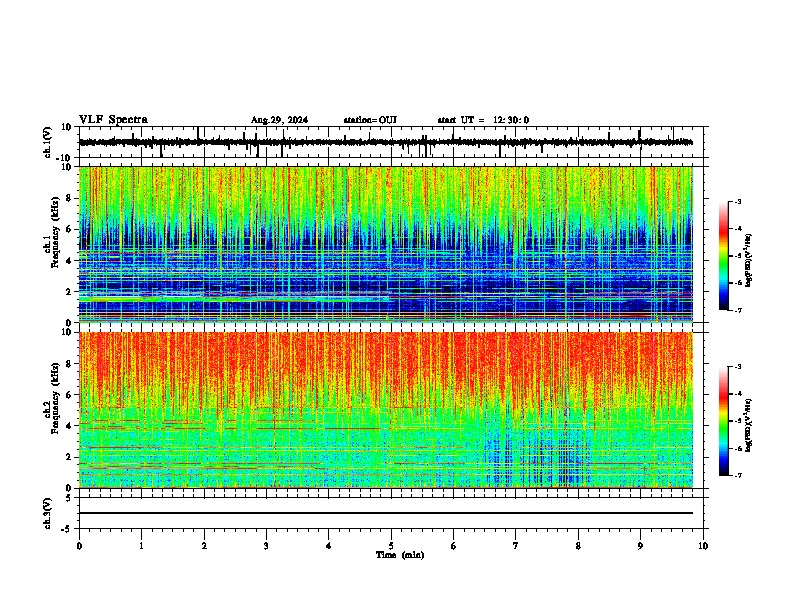Click time axis tick label "8"

tap(578, 546)
